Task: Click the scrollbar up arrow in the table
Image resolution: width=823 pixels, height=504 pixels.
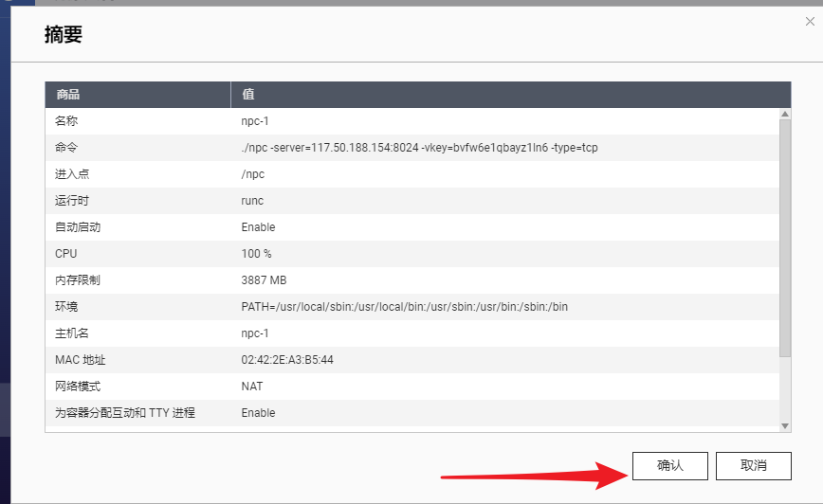Action: tap(784, 114)
